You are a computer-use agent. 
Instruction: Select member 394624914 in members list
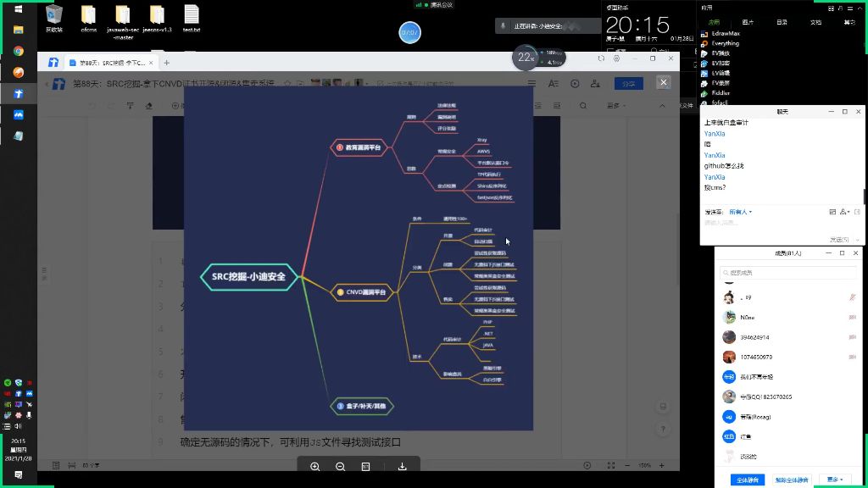coord(788,337)
